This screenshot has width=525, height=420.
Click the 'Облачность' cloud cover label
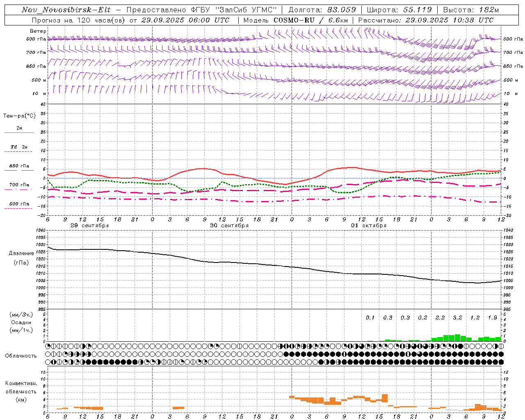[21, 356]
